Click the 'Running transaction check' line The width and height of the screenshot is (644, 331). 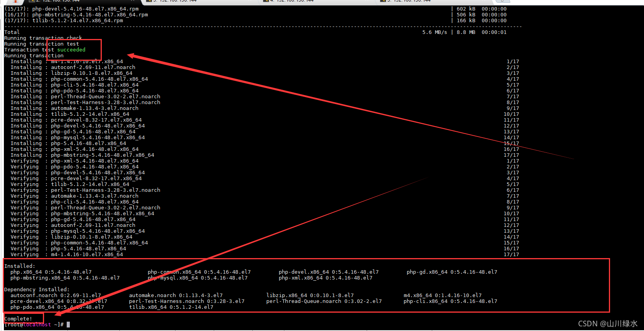click(x=43, y=38)
